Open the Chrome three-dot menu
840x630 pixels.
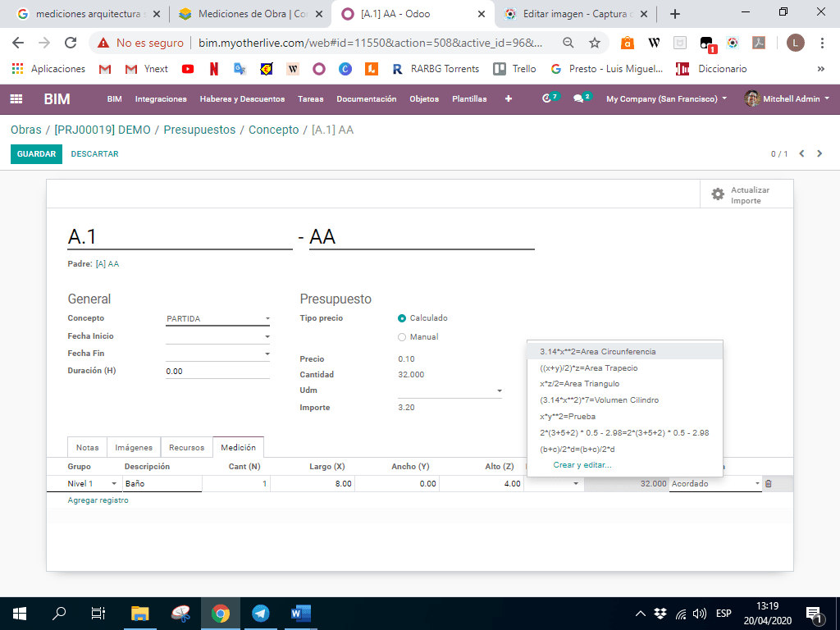tap(822, 43)
